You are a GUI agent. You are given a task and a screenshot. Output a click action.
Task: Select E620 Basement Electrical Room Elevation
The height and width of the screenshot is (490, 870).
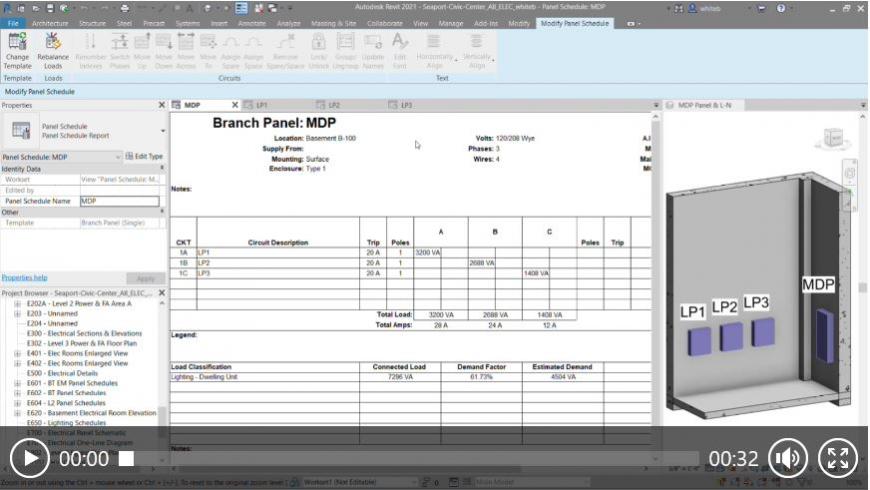coord(92,413)
